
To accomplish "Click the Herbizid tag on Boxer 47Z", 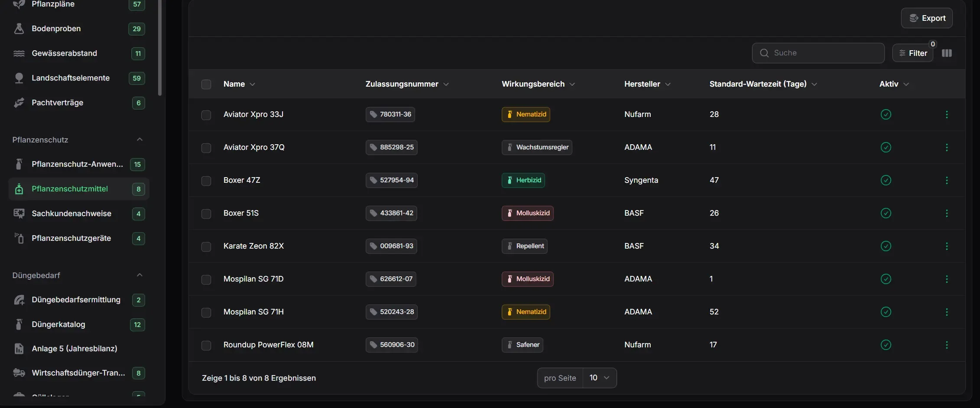I will 523,180.
